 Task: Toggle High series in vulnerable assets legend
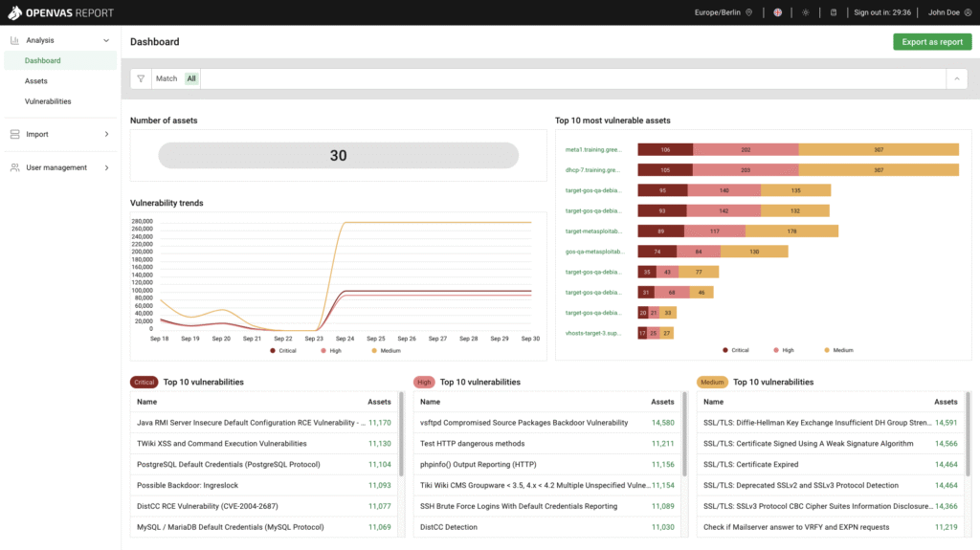click(x=781, y=350)
